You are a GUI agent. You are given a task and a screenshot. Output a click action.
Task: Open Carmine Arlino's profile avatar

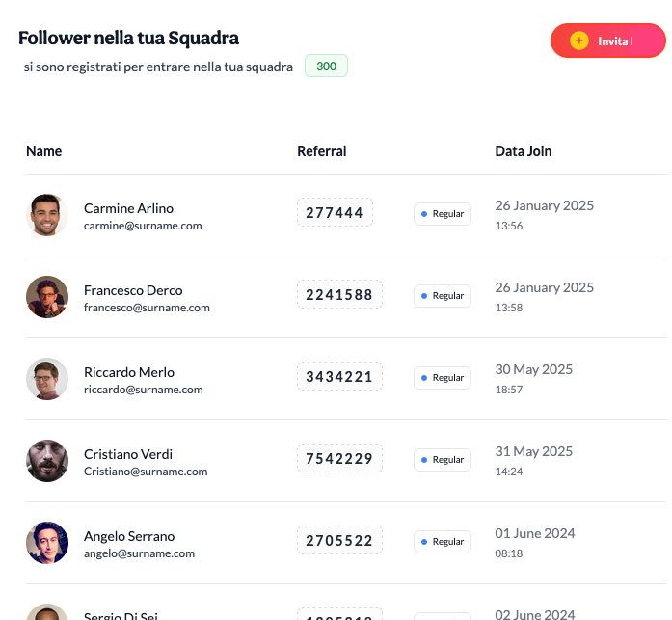click(47, 215)
